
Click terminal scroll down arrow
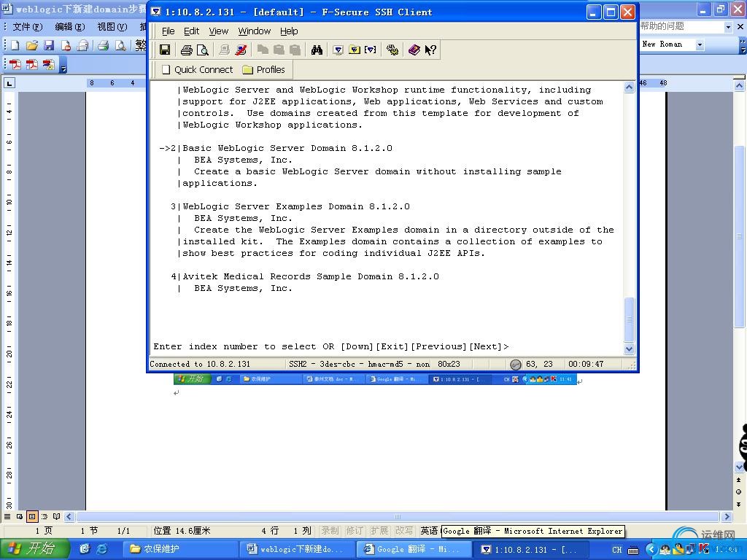(x=630, y=349)
